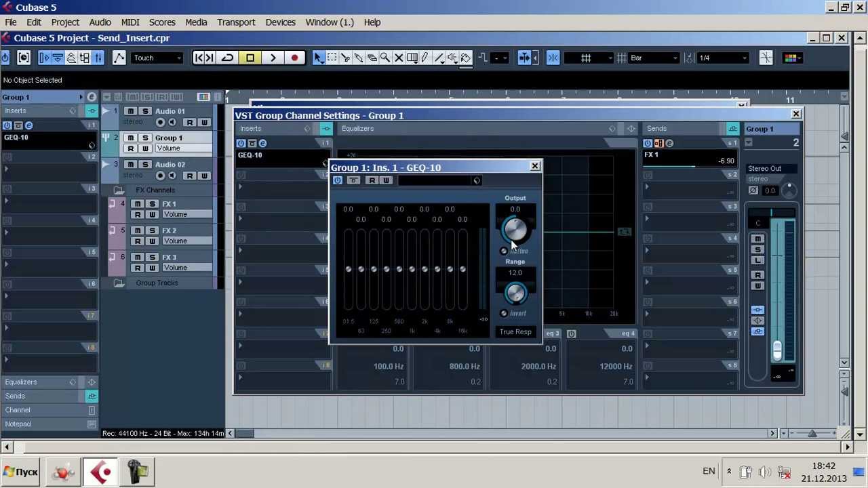
Task: Mute Group 1 in the channel strip
Action: click(758, 239)
